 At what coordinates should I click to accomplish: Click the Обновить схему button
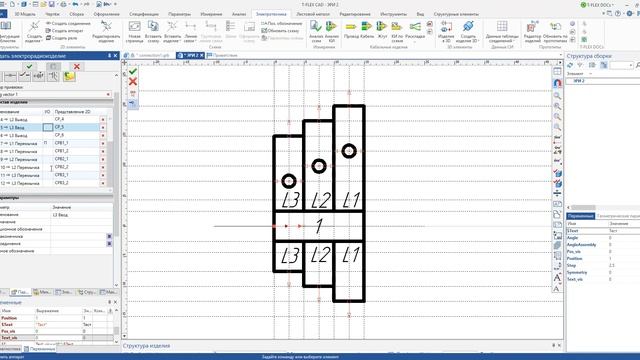coord(280,31)
